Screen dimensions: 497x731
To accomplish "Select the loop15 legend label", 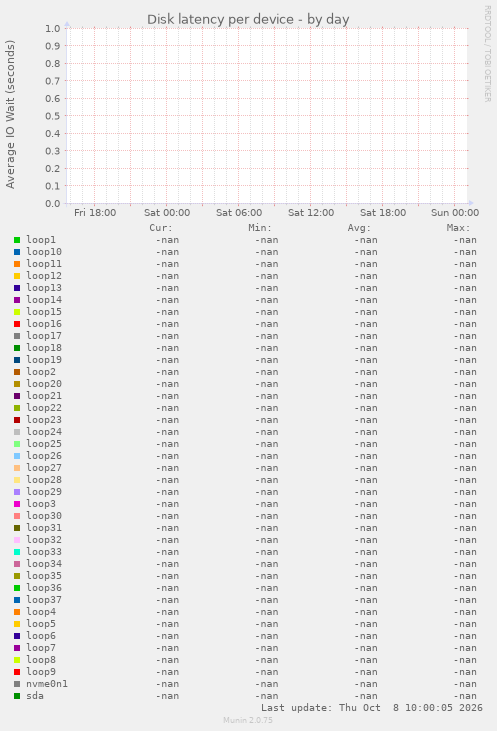I will [x=44, y=312].
